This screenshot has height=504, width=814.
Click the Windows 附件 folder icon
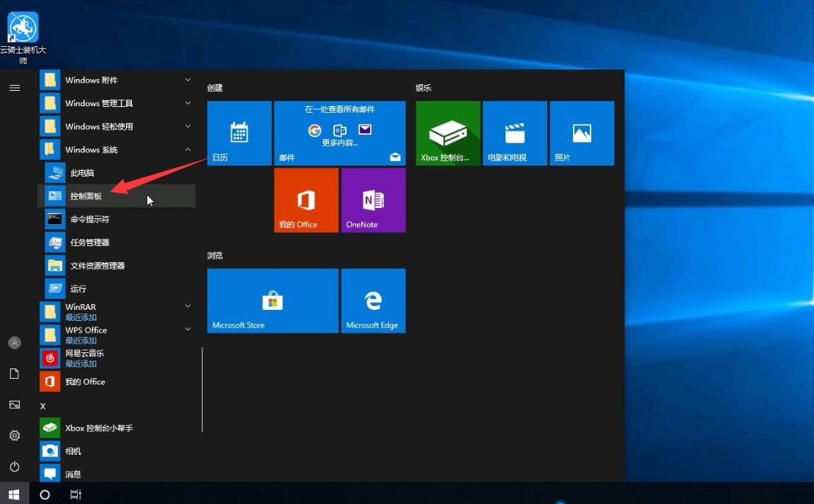(x=50, y=80)
